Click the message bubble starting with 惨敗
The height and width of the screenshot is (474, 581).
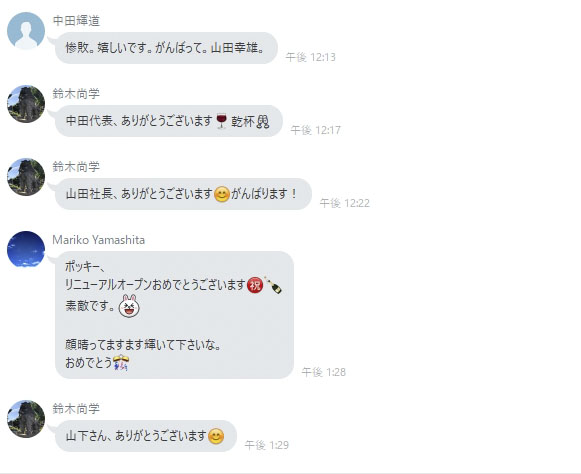click(166, 48)
